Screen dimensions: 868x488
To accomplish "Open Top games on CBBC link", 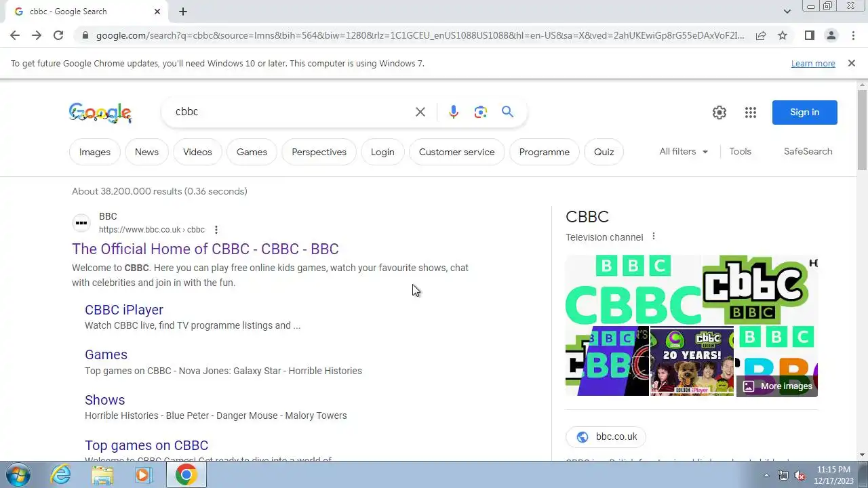I will 146,445.
